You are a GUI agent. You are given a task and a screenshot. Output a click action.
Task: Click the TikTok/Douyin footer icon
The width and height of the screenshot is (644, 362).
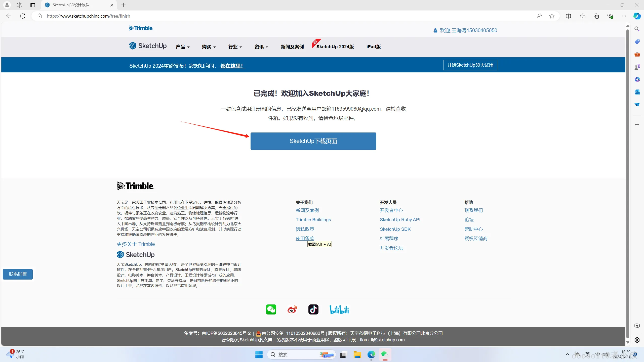tap(313, 309)
